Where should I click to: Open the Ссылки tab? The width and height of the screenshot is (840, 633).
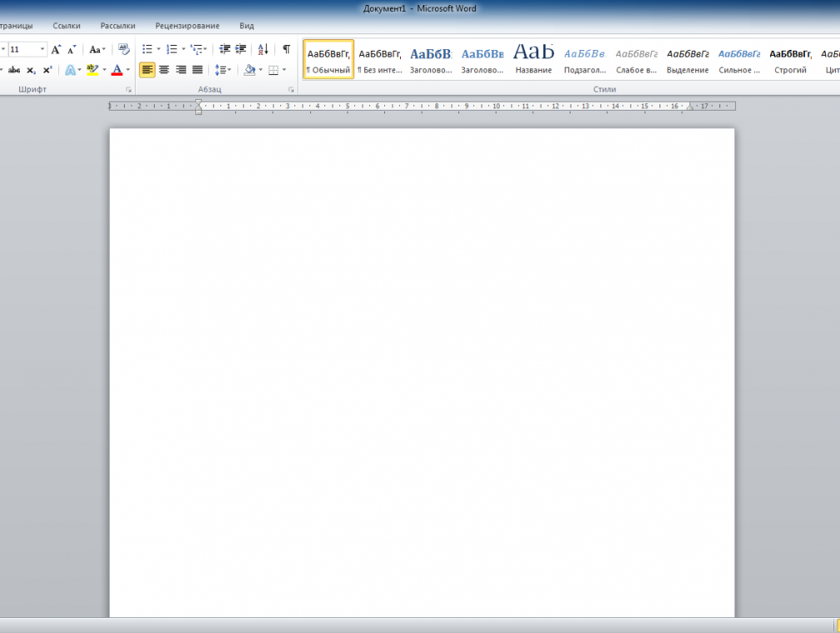pyautogui.click(x=67, y=26)
